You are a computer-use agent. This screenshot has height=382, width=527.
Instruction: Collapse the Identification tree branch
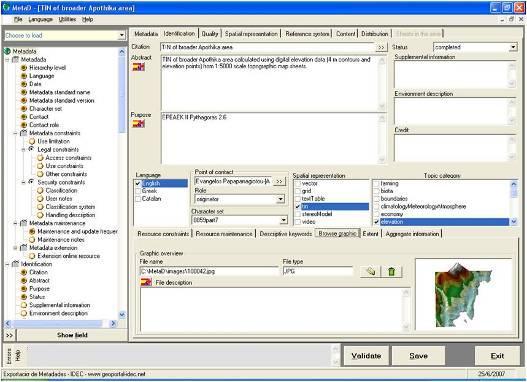click(x=7, y=264)
